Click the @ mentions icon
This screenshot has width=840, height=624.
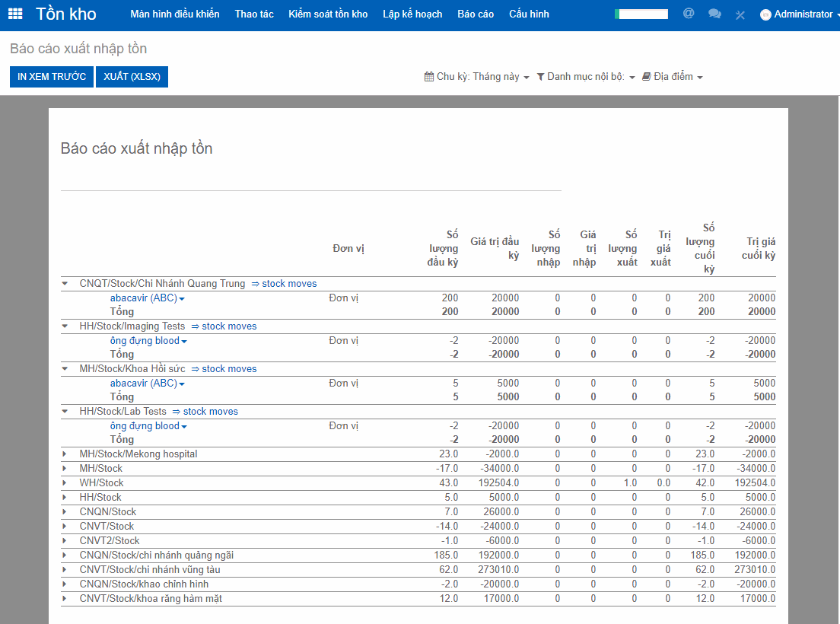[689, 14]
